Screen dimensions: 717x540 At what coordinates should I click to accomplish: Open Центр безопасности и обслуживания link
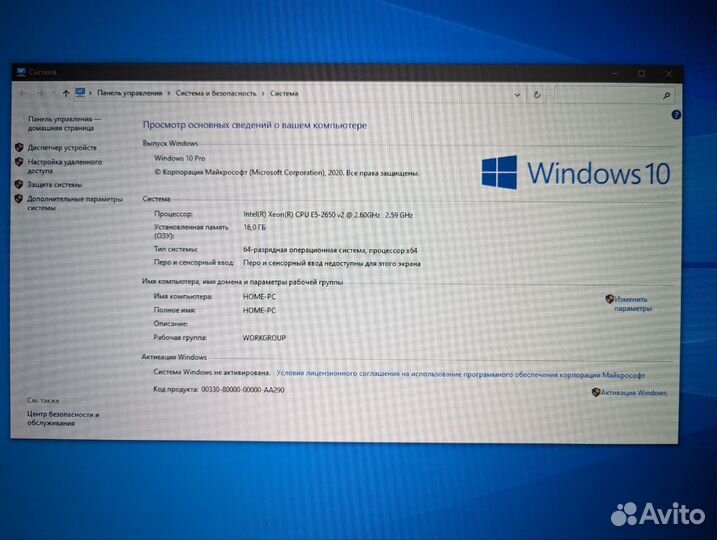(63, 418)
